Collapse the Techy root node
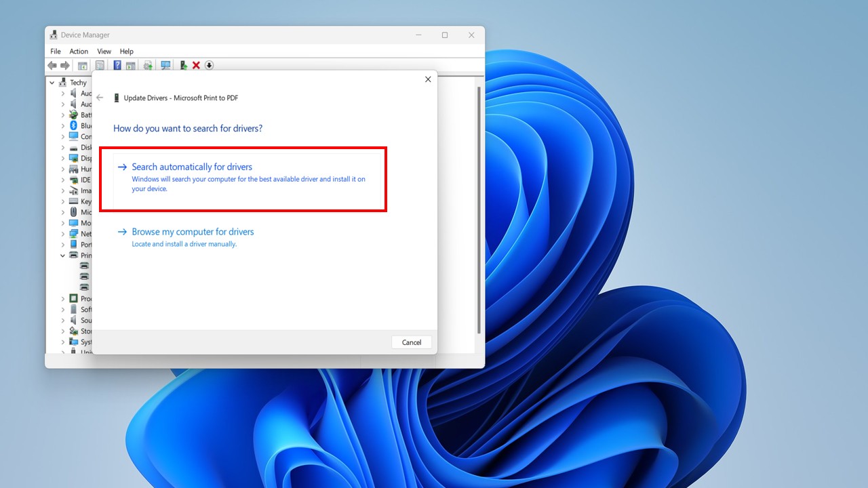 [x=52, y=83]
